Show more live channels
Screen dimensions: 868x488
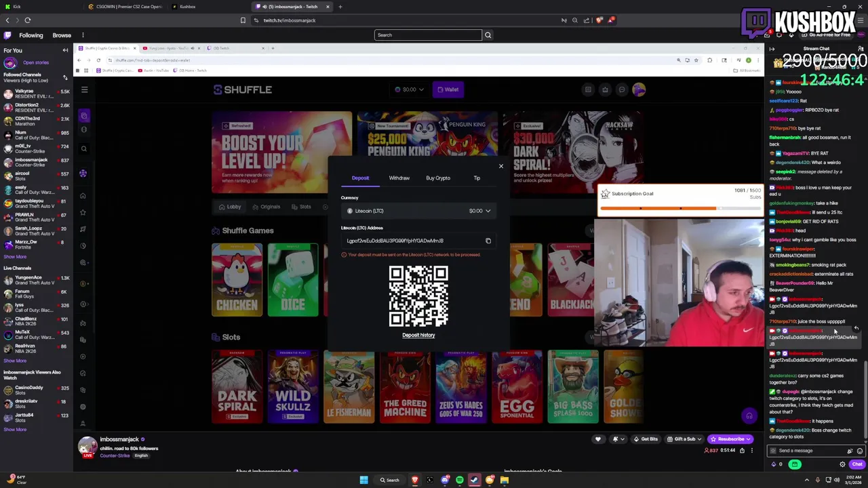[15, 361]
